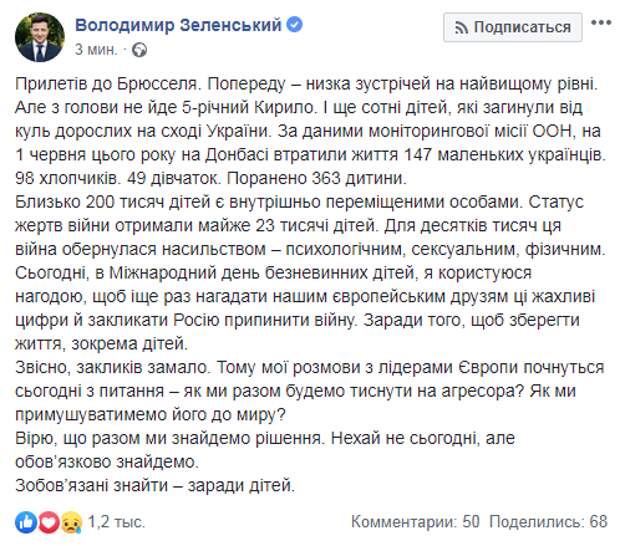Screen dimensions: 620x546
Task: Click the crying Sad reaction icon
Action: tap(71, 522)
